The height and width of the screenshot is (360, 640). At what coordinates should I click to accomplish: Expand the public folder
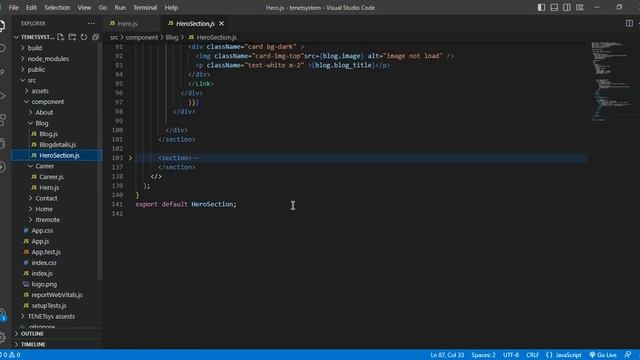36,69
